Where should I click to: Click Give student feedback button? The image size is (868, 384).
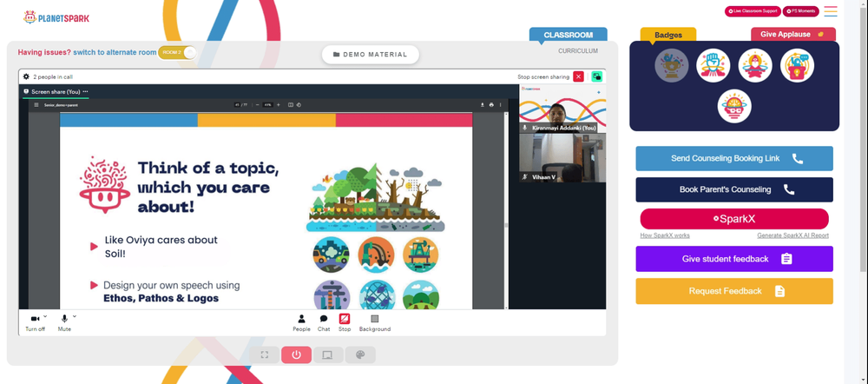[734, 259]
